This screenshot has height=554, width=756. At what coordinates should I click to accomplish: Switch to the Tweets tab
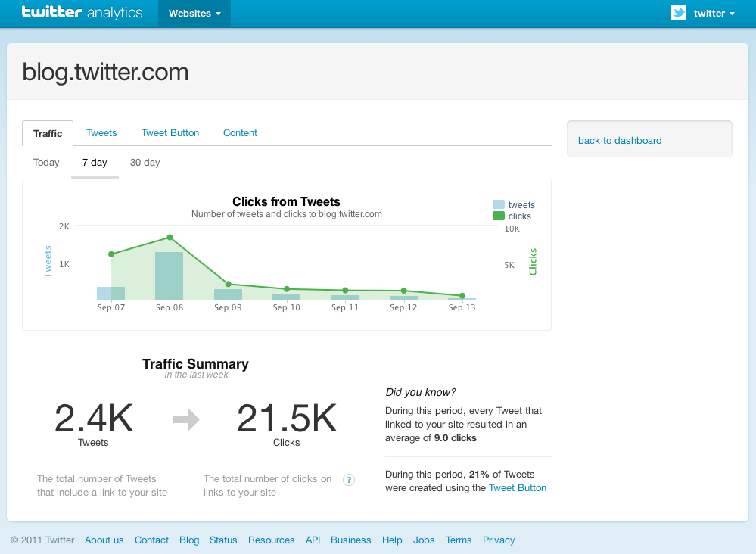click(101, 133)
